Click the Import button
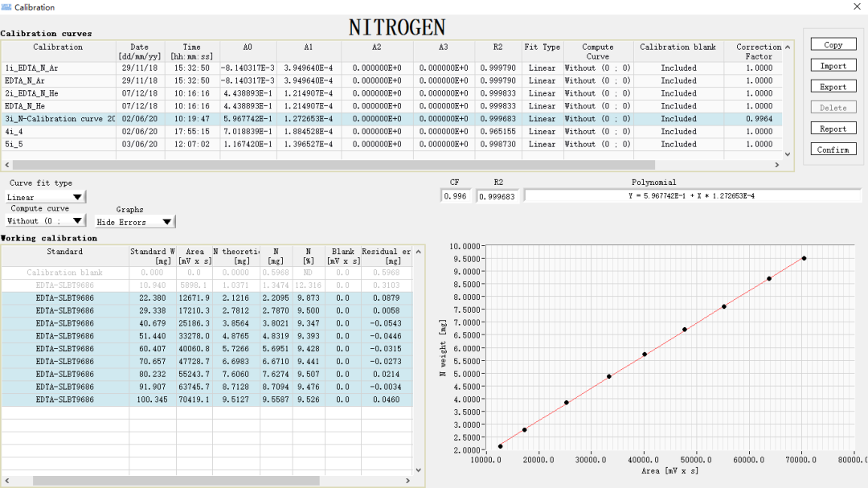Image resolution: width=868 pixels, height=488 pixels. (x=833, y=66)
